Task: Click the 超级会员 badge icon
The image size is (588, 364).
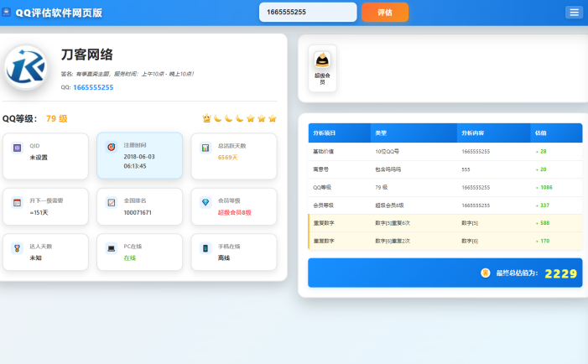Action: pos(322,60)
